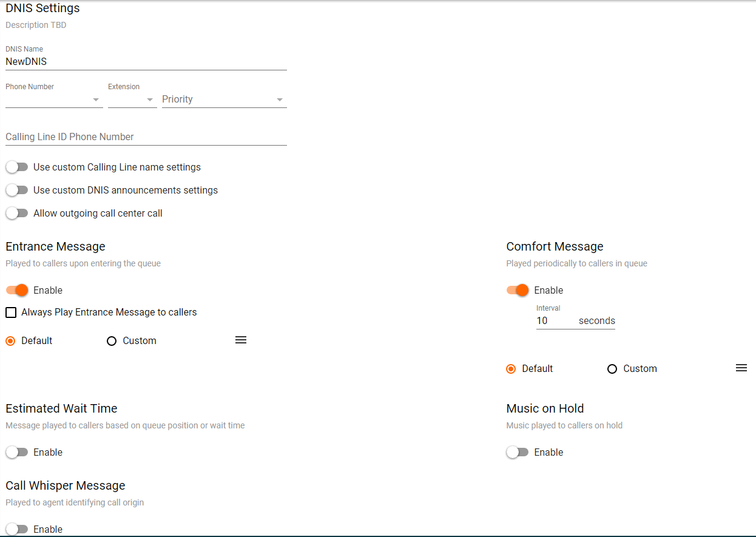The height and width of the screenshot is (537, 756).
Task: Select Custom radio under Entrance Message
Action: 112,341
